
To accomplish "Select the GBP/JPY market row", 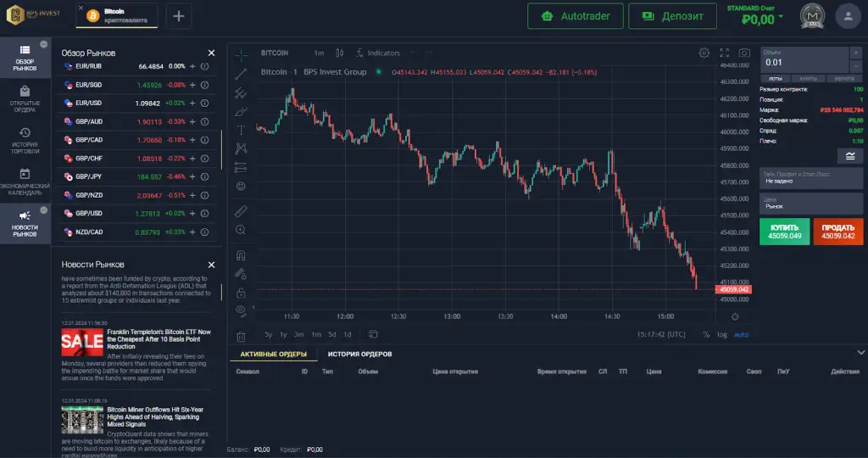I will [136, 176].
